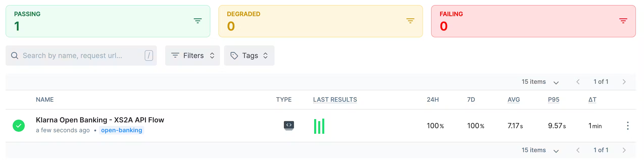
Task: Open the Filters dropdown
Action: click(192, 56)
